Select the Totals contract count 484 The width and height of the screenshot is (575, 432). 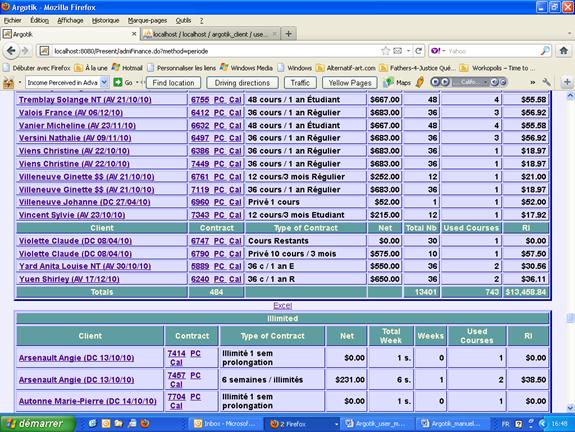[216, 292]
